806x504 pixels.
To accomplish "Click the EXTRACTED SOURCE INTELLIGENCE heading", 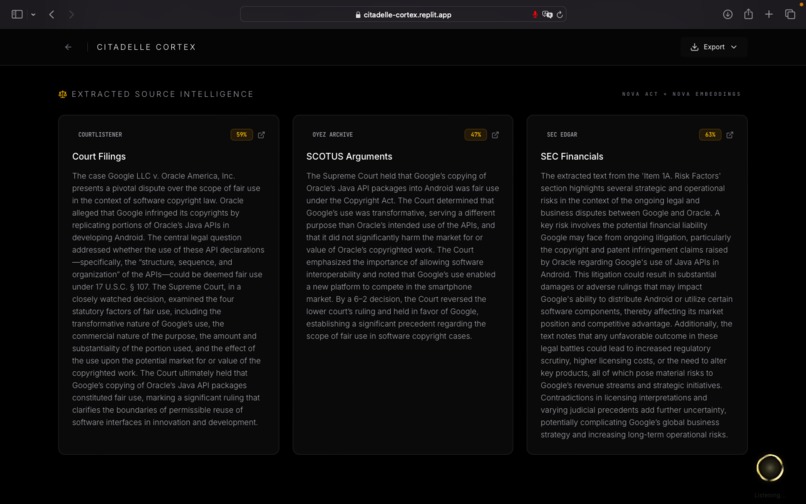I will point(162,94).
